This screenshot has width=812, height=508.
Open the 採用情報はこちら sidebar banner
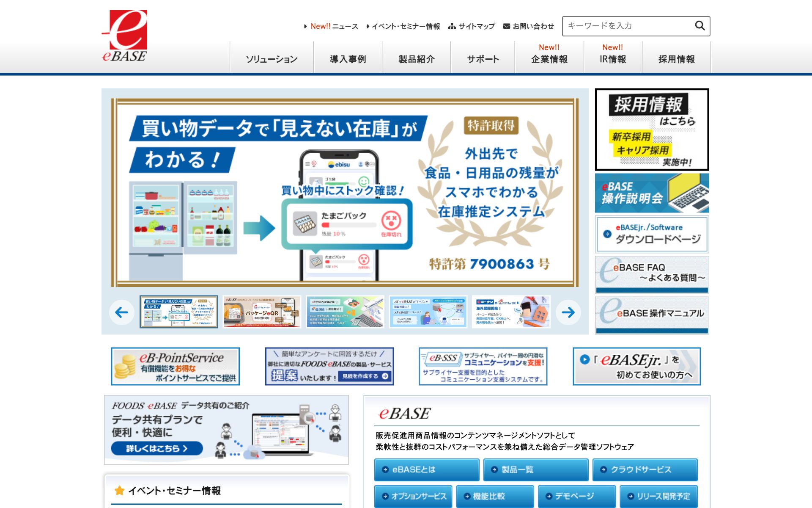pyautogui.click(x=652, y=130)
